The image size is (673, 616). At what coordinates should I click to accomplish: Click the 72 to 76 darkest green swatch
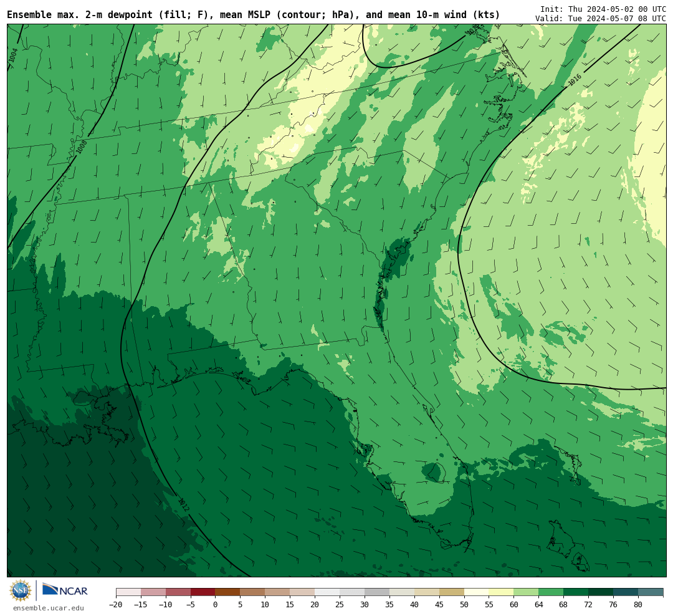601,592
